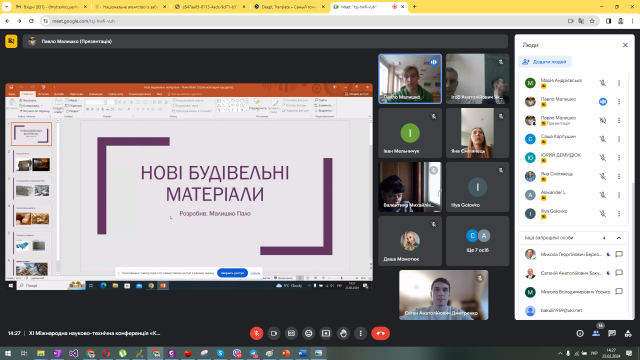Image resolution: width=640 pixels, height=360 pixels.
Task: Unmute the microphone in Meet toolbar
Action: (256, 333)
